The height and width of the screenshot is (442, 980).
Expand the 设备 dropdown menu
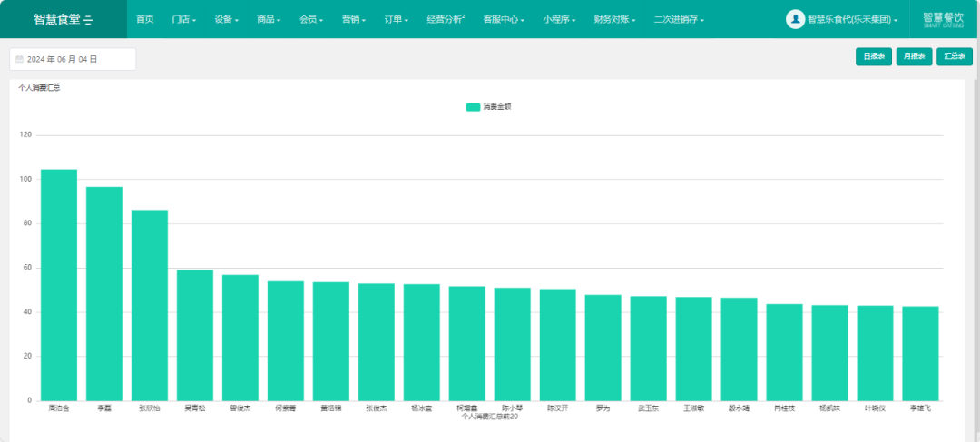[226, 19]
